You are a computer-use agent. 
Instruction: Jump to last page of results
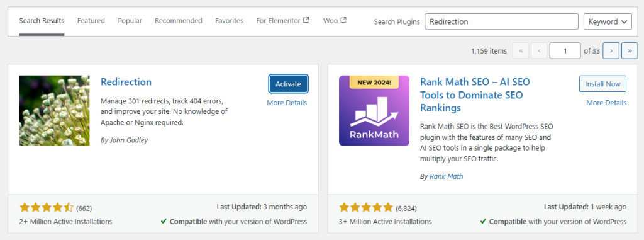pos(630,51)
